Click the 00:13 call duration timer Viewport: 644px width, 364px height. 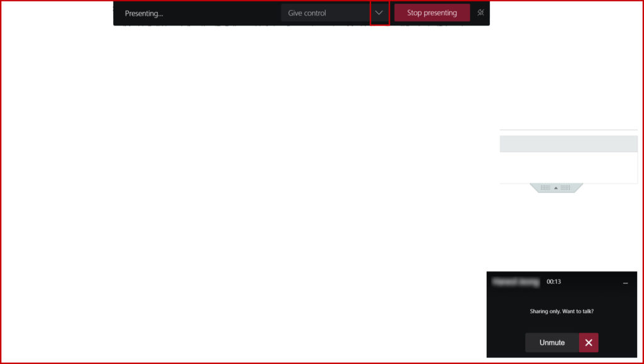point(553,282)
